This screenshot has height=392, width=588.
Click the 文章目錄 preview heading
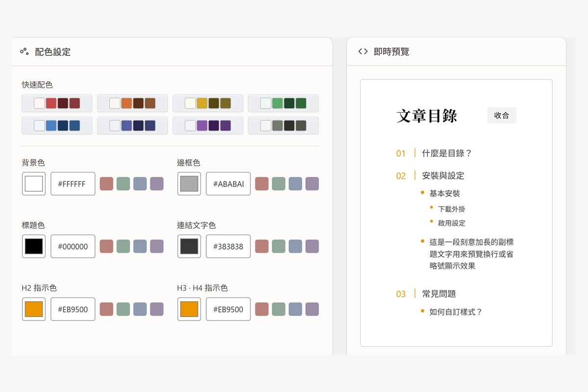coord(427,116)
